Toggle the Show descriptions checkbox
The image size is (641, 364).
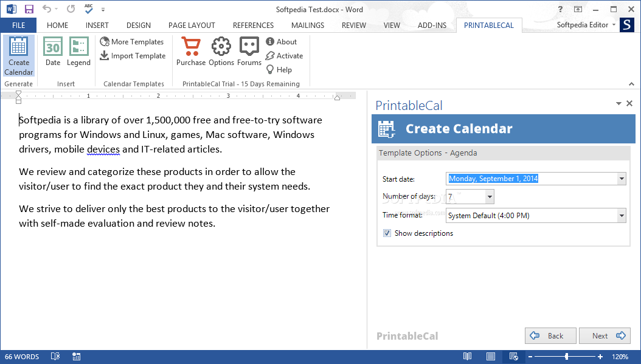pyautogui.click(x=387, y=233)
